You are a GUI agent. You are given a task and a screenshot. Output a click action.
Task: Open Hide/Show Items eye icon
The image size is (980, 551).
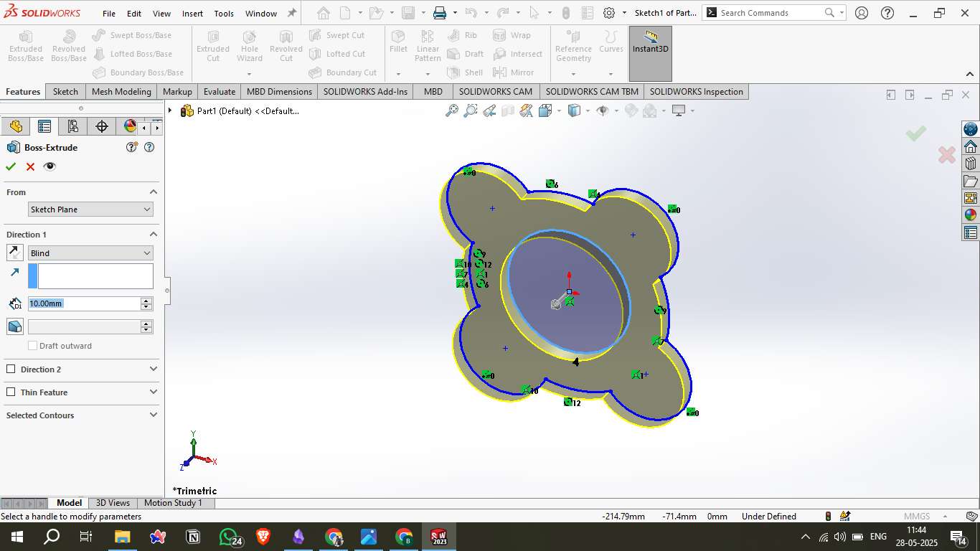tap(603, 110)
